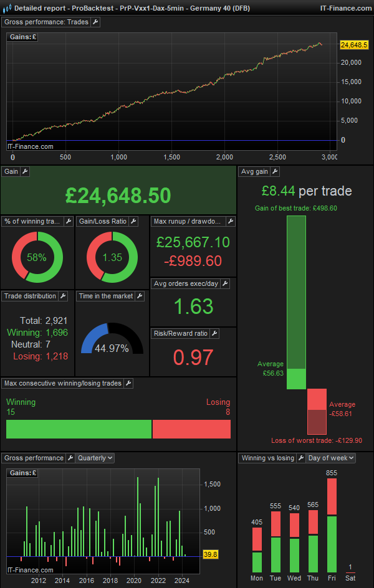This screenshot has width=374, height=588.
Task: Open the Day of week dropdown
Action: tap(330, 458)
